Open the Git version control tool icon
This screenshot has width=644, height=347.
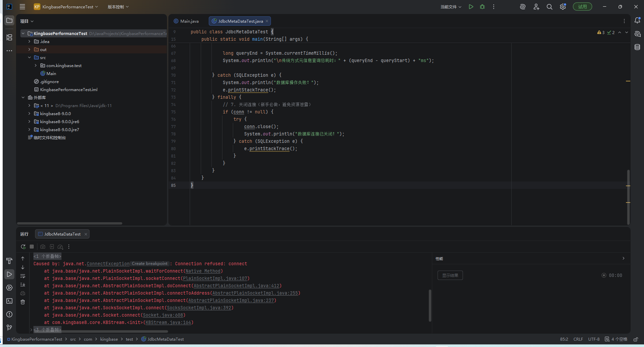9,328
